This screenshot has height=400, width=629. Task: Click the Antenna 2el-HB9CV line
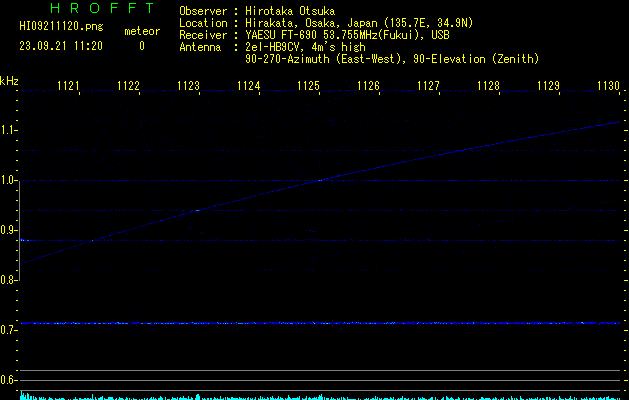click(x=272, y=47)
